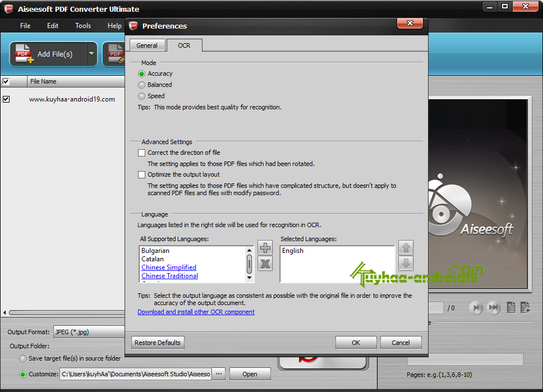The image size is (543, 392).
Task: Switch to the OCR tab
Action: [x=184, y=45]
